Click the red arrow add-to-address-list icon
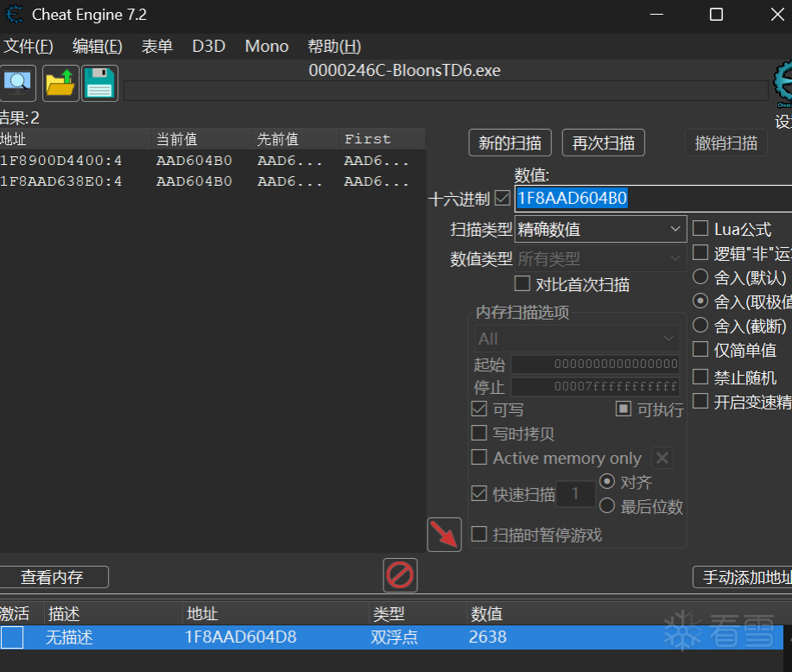The width and height of the screenshot is (792, 672). click(444, 534)
